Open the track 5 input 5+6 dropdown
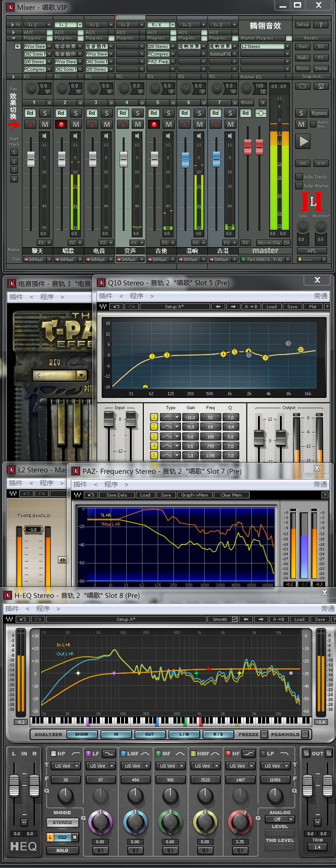The height and width of the screenshot is (868, 336). click(x=172, y=25)
